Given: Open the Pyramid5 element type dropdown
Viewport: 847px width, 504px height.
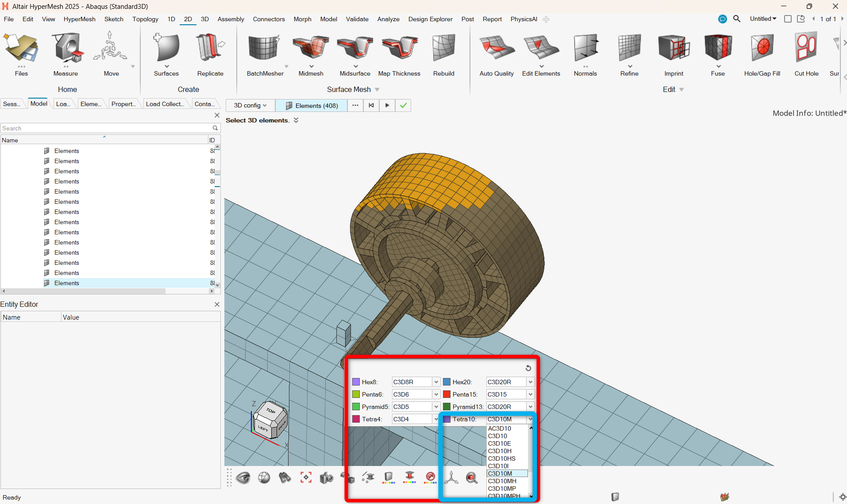Looking at the screenshot, I should pos(436,407).
